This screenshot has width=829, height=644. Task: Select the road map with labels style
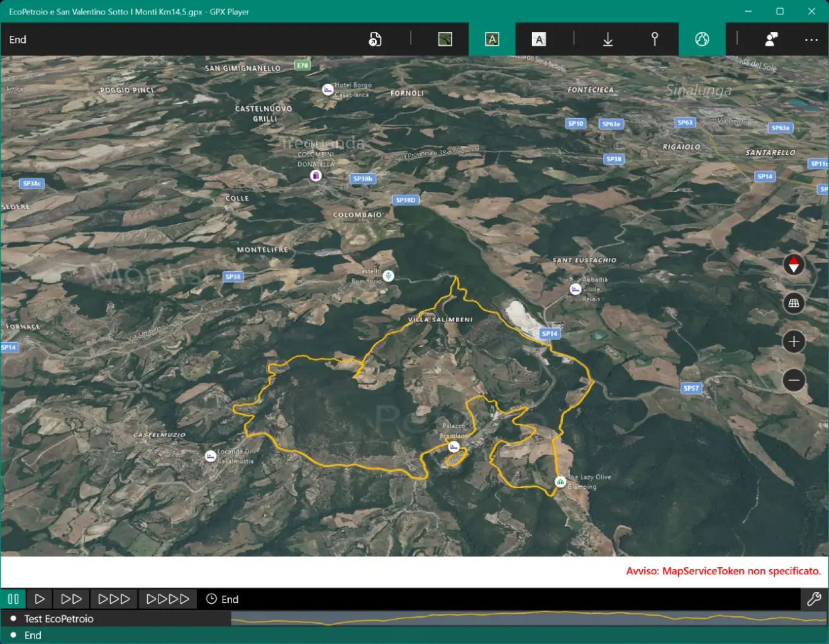[539, 40]
